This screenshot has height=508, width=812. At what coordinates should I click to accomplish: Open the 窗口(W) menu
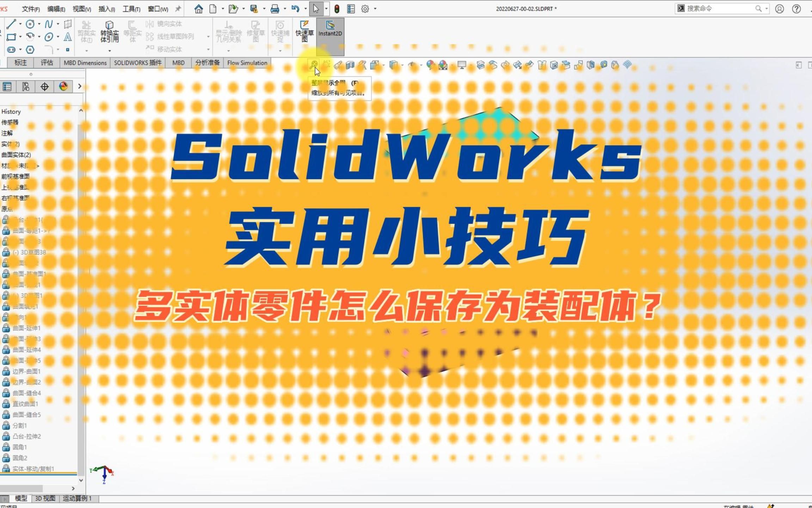(158, 9)
